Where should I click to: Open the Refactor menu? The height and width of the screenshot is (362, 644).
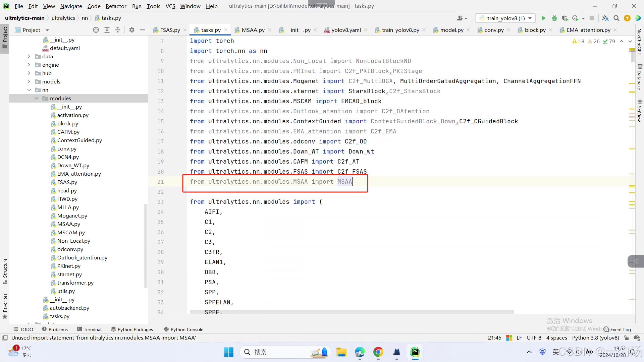[x=116, y=6]
